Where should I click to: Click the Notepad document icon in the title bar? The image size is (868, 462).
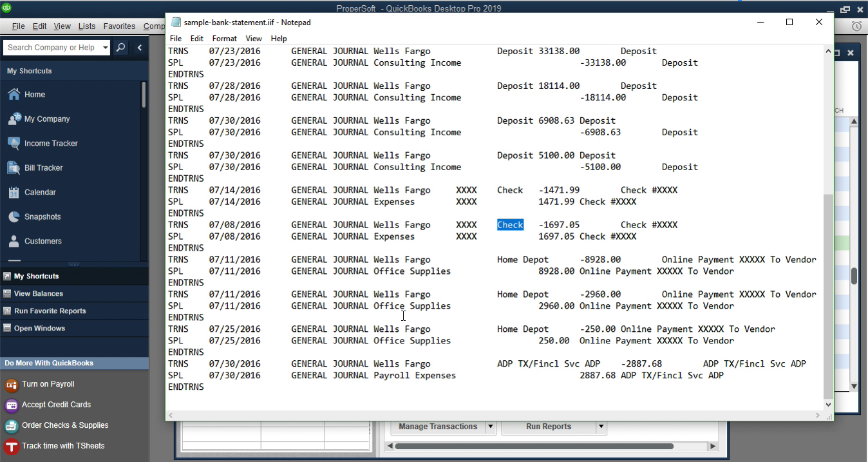coord(176,22)
